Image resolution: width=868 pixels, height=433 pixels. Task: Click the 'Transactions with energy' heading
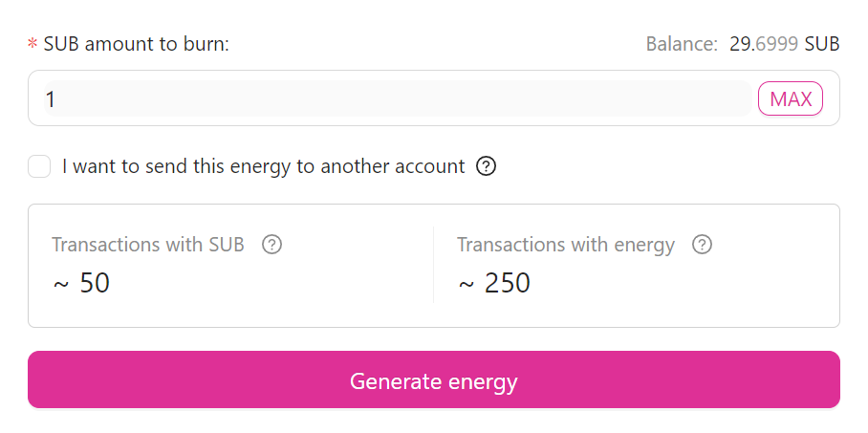(x=566, y=245)
